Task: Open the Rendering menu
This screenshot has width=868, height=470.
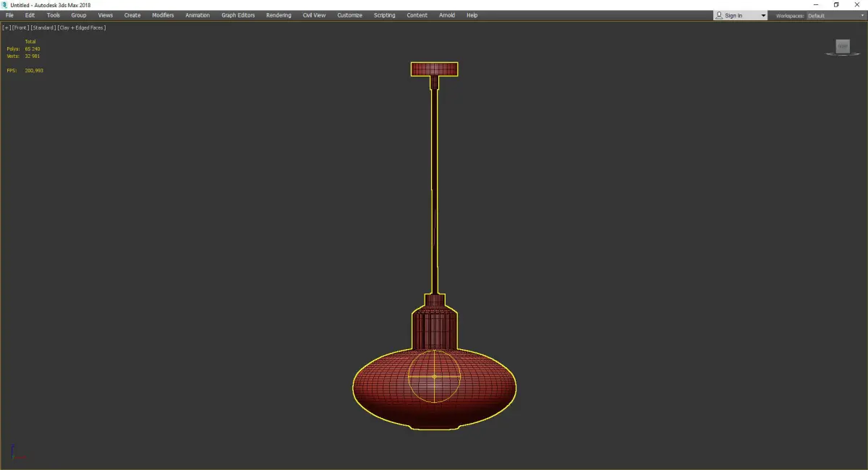Action: (278, 15)
